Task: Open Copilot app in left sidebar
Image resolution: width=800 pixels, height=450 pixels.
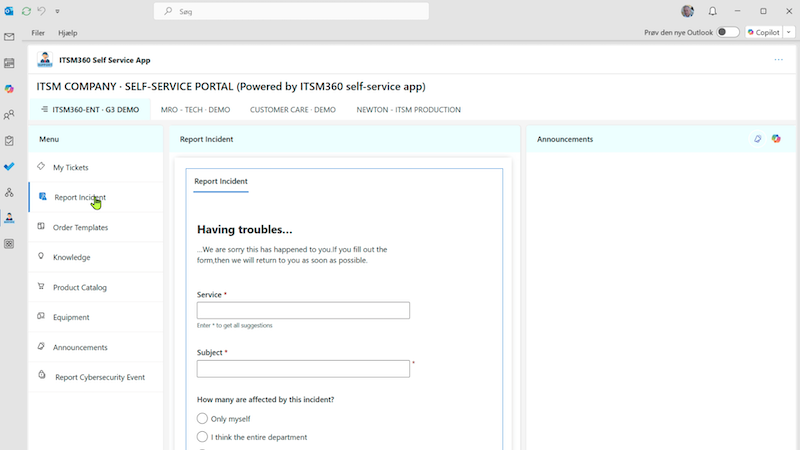Action: 9,89
